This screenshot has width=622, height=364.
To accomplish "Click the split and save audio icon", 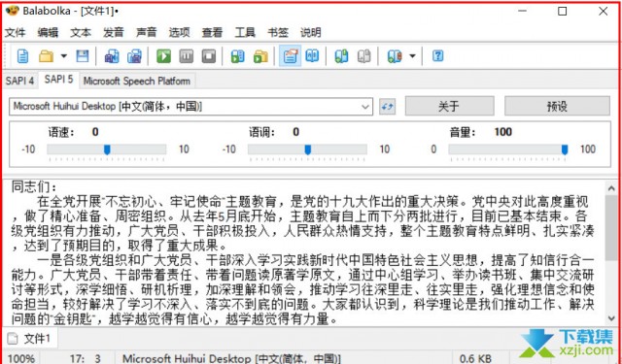I will click(134, 56).
